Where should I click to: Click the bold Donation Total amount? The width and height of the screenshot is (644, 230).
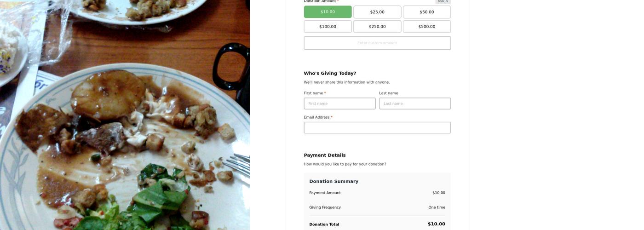436,224
